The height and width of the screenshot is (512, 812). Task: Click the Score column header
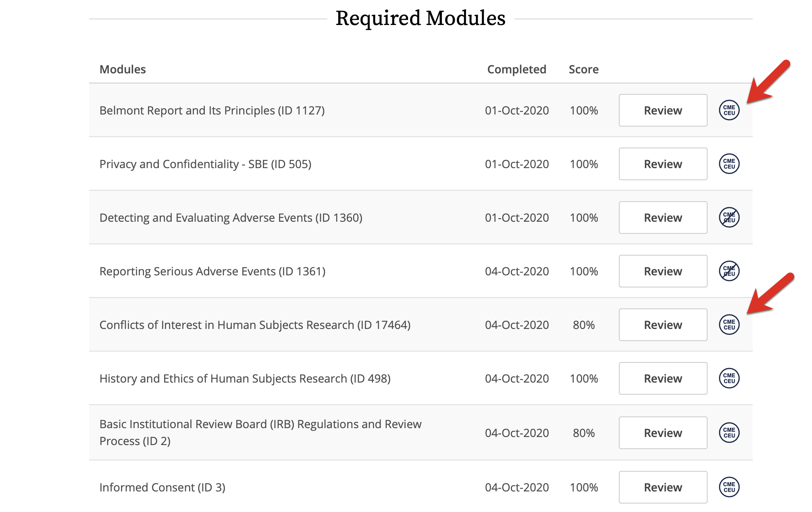pos(584,69)
